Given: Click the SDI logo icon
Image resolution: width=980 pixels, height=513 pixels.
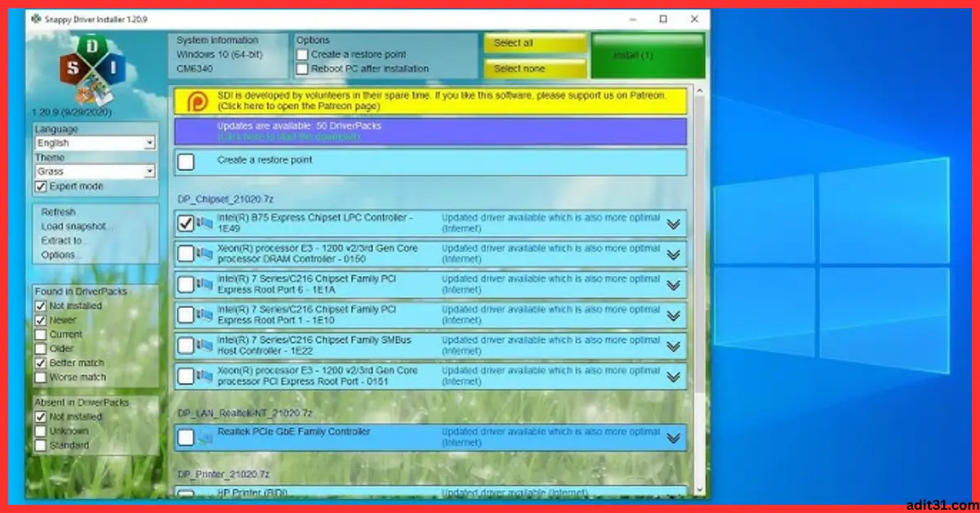Looking at the screenshot, I should point(91,69).
